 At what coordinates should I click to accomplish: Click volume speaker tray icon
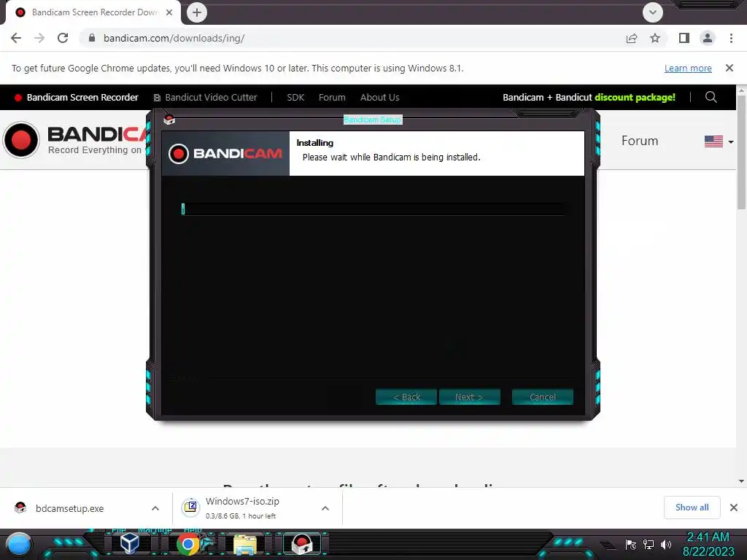click(x=665, y=544)
